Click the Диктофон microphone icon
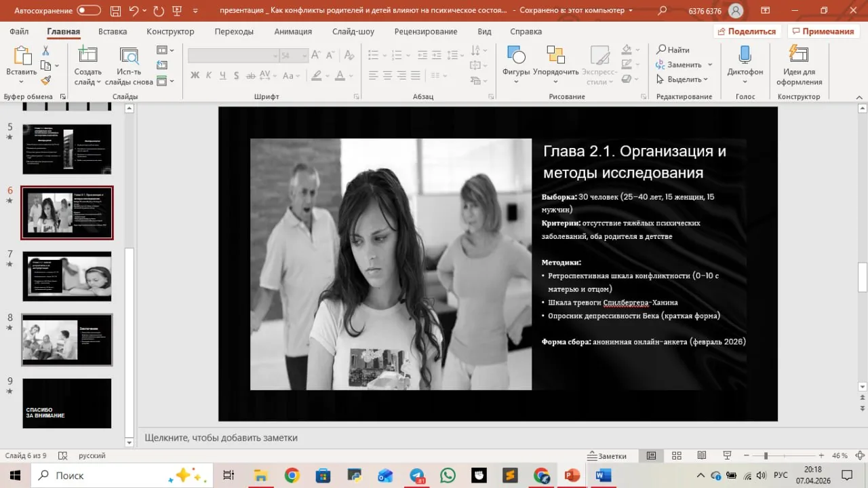The height and width of the screenshot is (488, 868). pyautogui.click(x=745, y=55)
